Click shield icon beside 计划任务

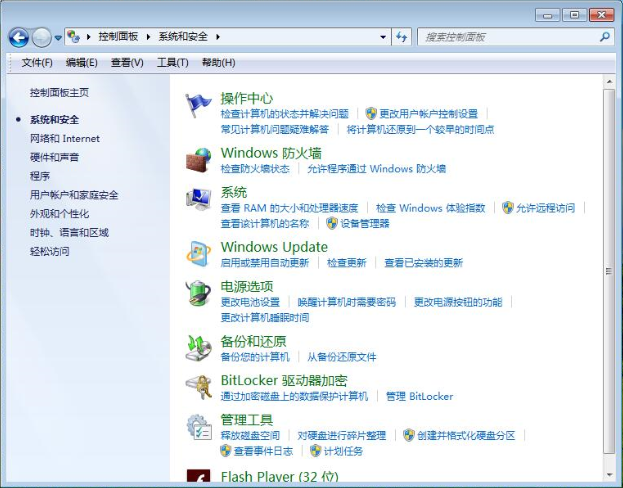pos(315,451)
